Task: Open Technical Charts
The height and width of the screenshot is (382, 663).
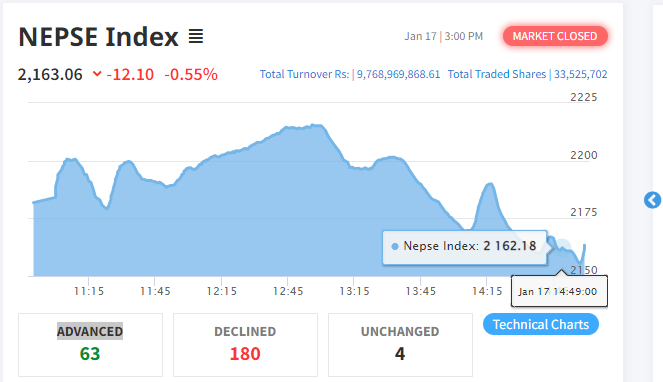Action: tap(541, 324)
